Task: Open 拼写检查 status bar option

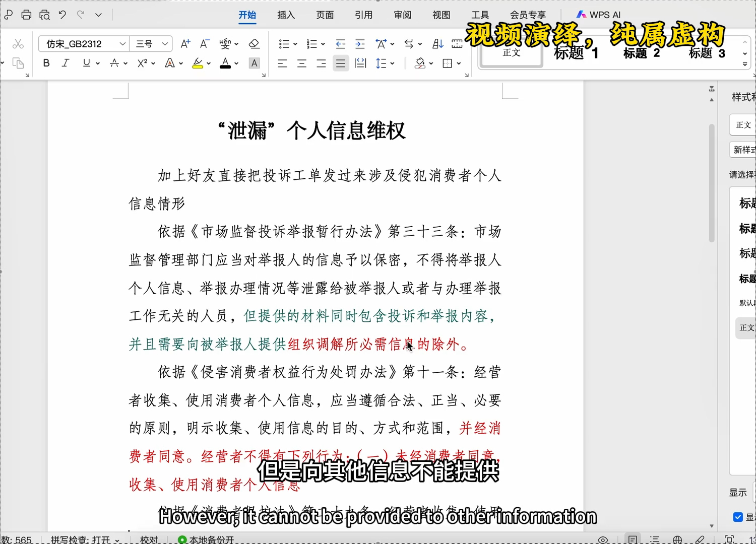Action: pos(85,539)
